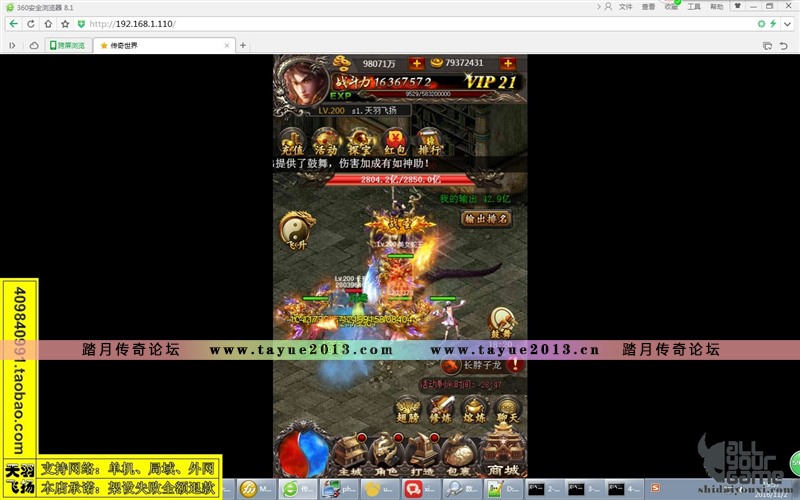The image size is (800, 500).
Task: Add gold coins with first plus button
Action: [416, 63]
